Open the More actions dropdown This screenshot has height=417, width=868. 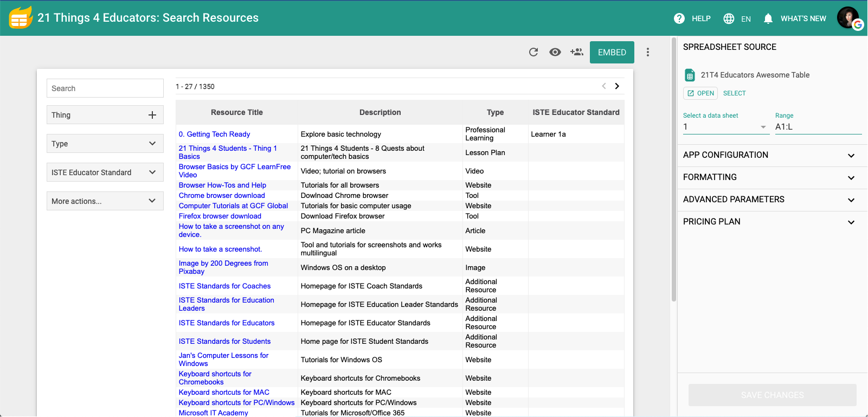(x=105, y=201)
